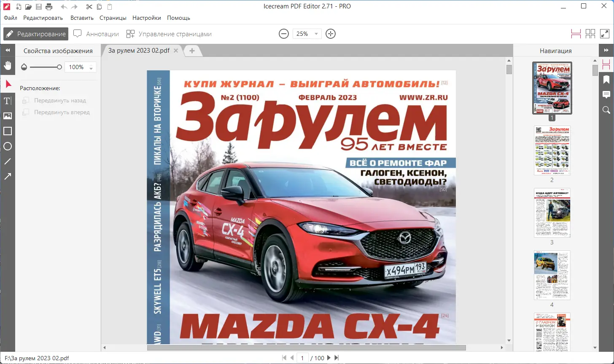Open the Помощь menu
The image size is (614, 364).
click(178, 18)
